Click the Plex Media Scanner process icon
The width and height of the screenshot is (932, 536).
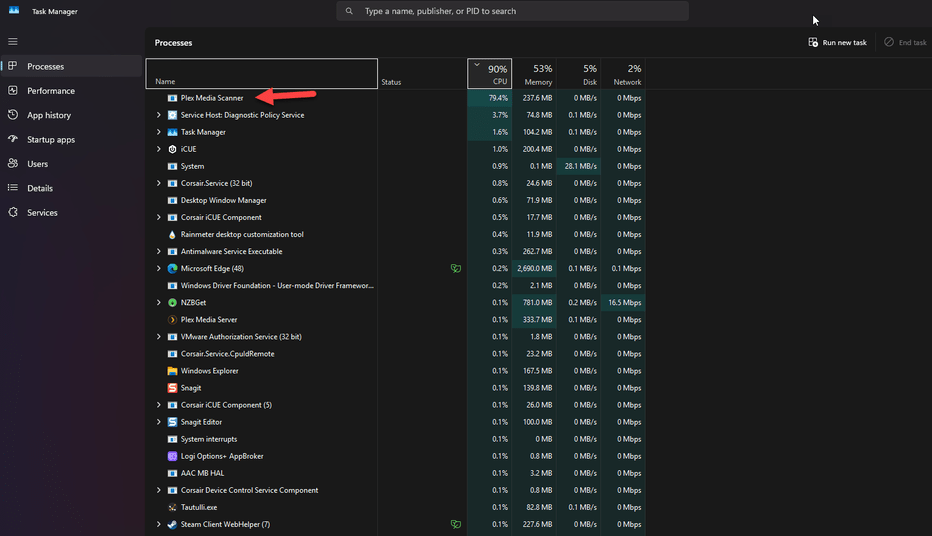[172, 98]
